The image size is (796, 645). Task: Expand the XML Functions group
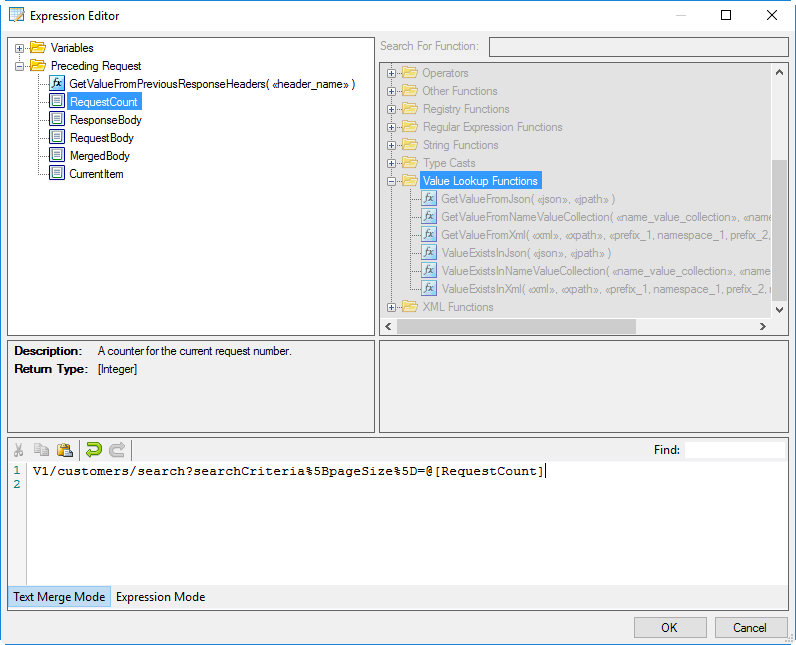coord(391,307)
